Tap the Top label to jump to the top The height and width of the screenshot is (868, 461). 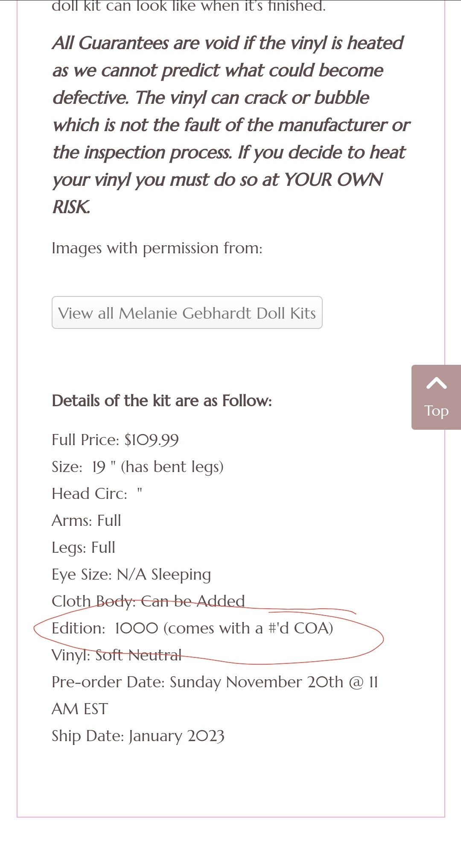[436, 411]
